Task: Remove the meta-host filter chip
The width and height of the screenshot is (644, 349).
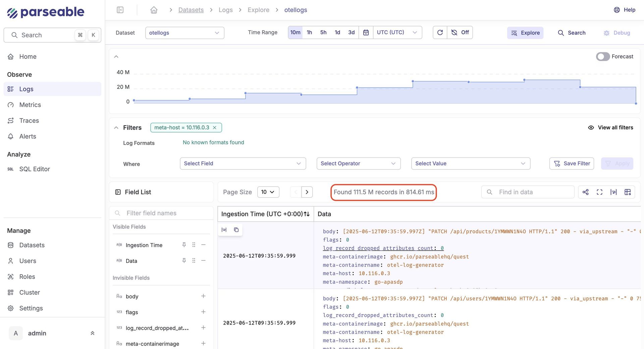Action: pos(215,128)
